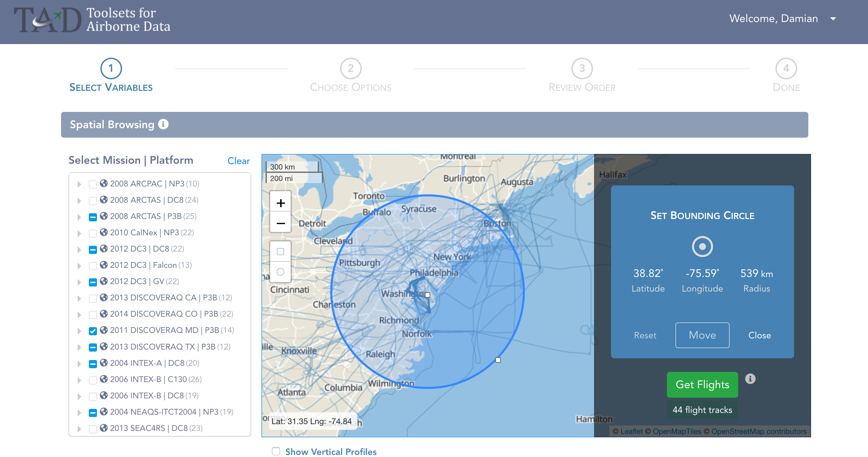
Task: Click the globe icon for 2012 DC3 GV
Action: click(104, 281)
